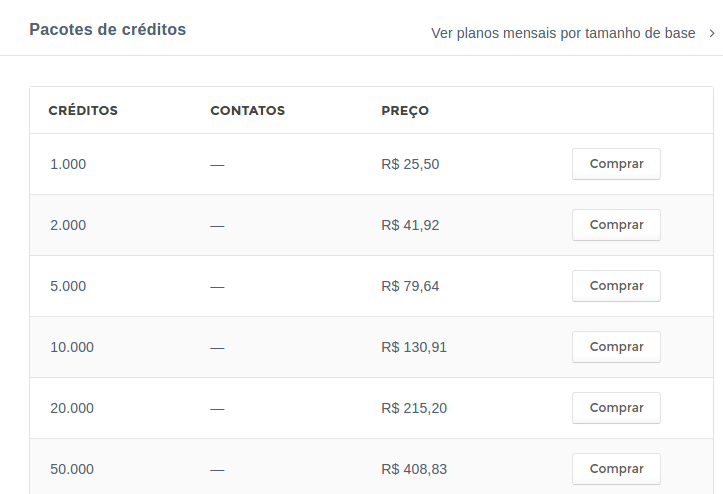Click the R$ 130,91 price value
Screen dimensions: 723x494
pyautogui.click(x=414, y=347)
